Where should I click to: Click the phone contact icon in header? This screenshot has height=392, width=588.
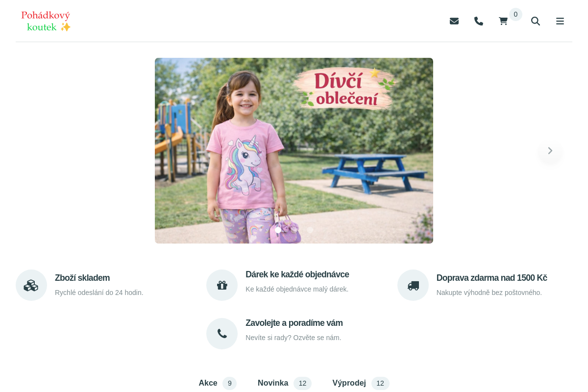point(478,21)
